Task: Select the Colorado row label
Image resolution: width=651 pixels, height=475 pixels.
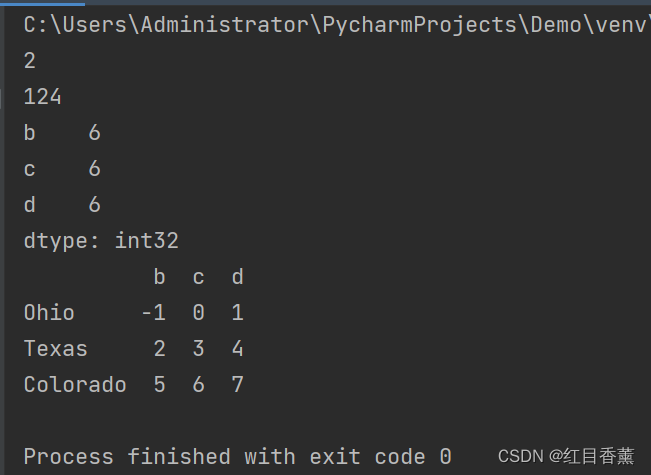Action: [75, 385]
